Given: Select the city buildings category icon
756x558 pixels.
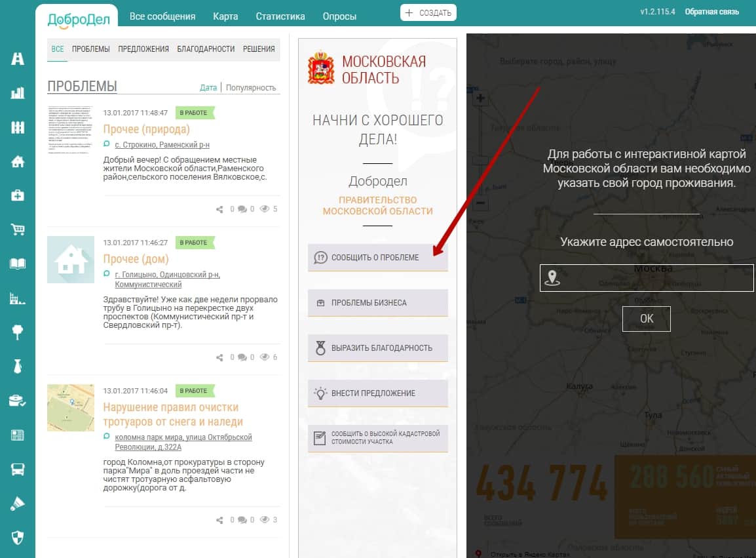Looking at the screenshot, I should 17,93.
